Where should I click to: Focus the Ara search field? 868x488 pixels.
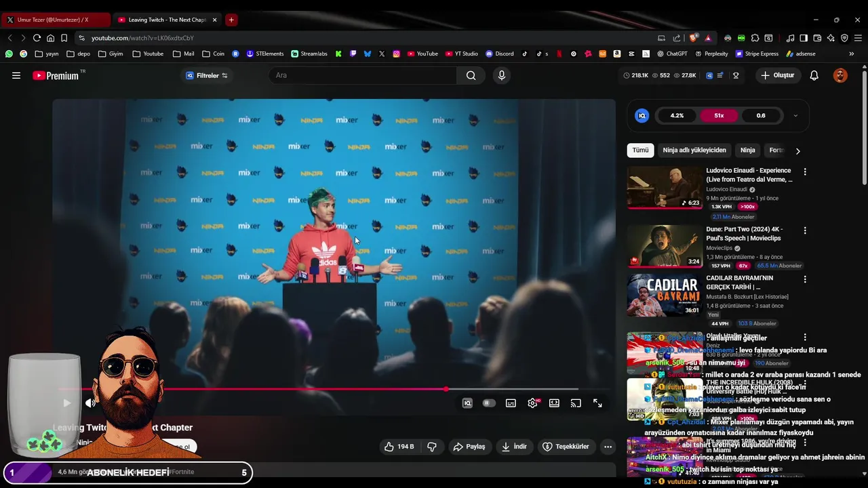(x=363, y=75)
